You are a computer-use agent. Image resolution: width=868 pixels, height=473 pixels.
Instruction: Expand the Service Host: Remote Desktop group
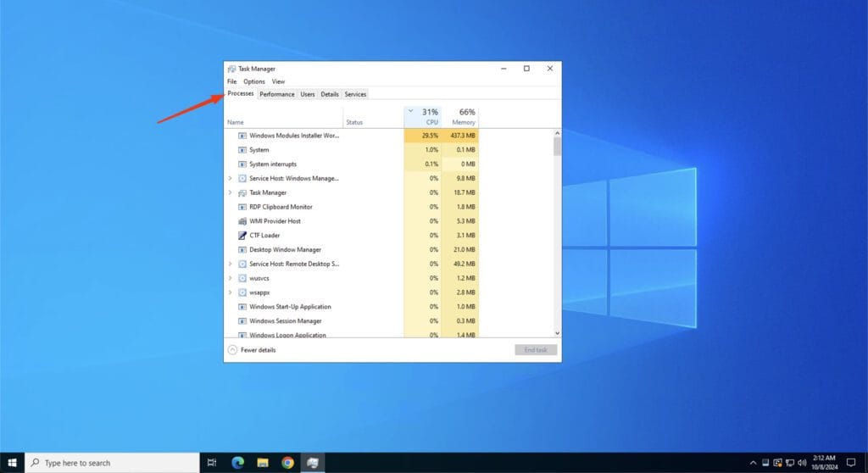tap(231, 264)
